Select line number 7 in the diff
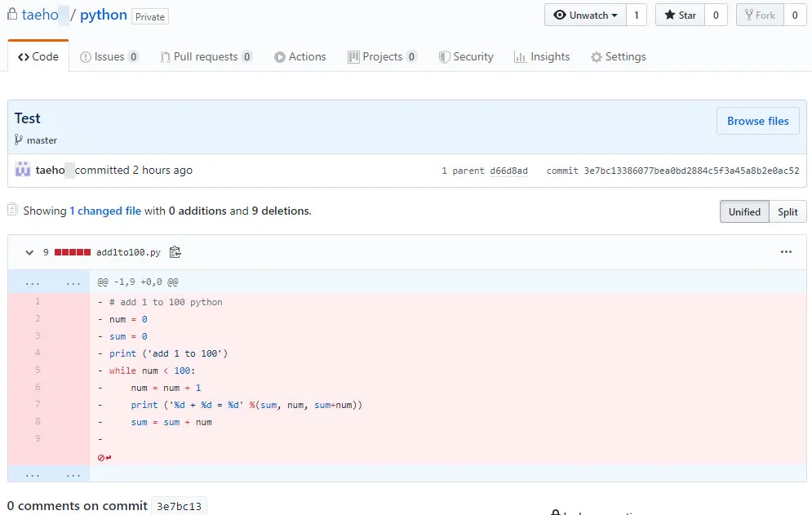Image resolution: width=812 pixels, height=515 pixels. coord(38,404)
